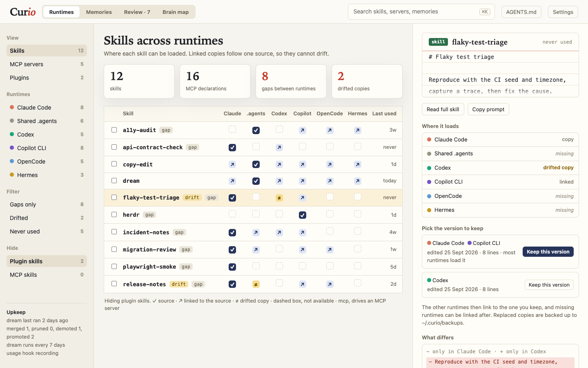Click the drifted copy icon in flaky-test-triage row
Image resolution: width=588 pixels, height=368 pixels.
279,198
